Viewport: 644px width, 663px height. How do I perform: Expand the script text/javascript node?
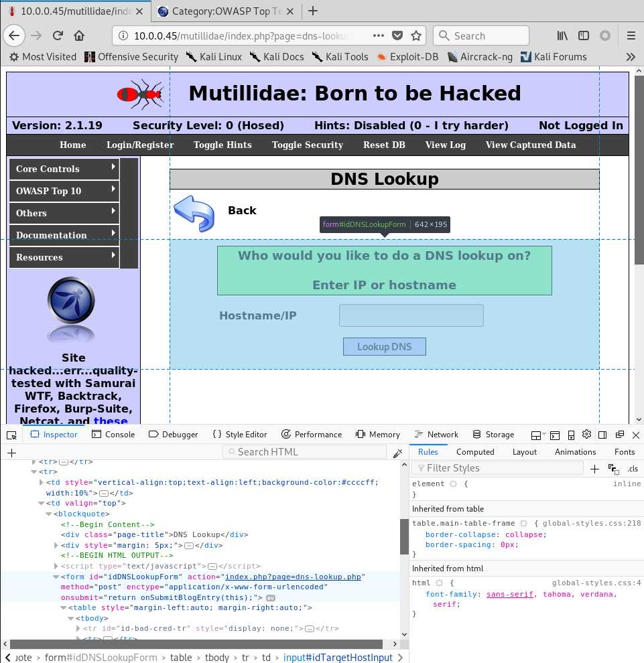pyautogui.click(x=56, y=566)
